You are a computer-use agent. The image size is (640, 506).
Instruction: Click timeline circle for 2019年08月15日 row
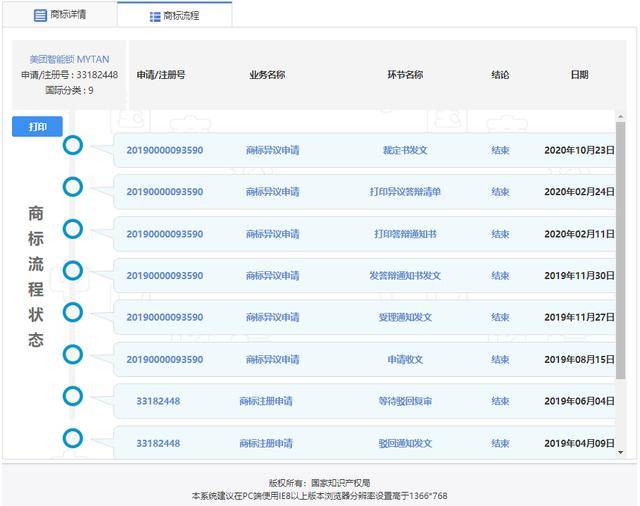click(73, 354)
